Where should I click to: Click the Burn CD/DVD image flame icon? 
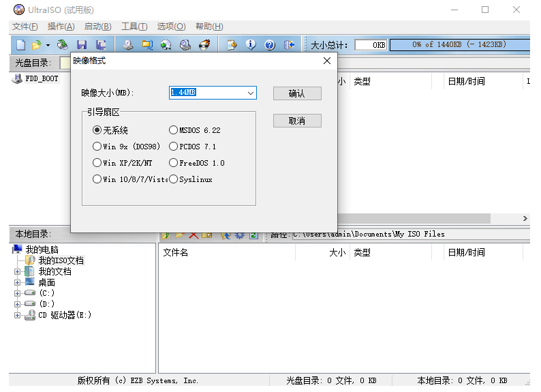204,45
